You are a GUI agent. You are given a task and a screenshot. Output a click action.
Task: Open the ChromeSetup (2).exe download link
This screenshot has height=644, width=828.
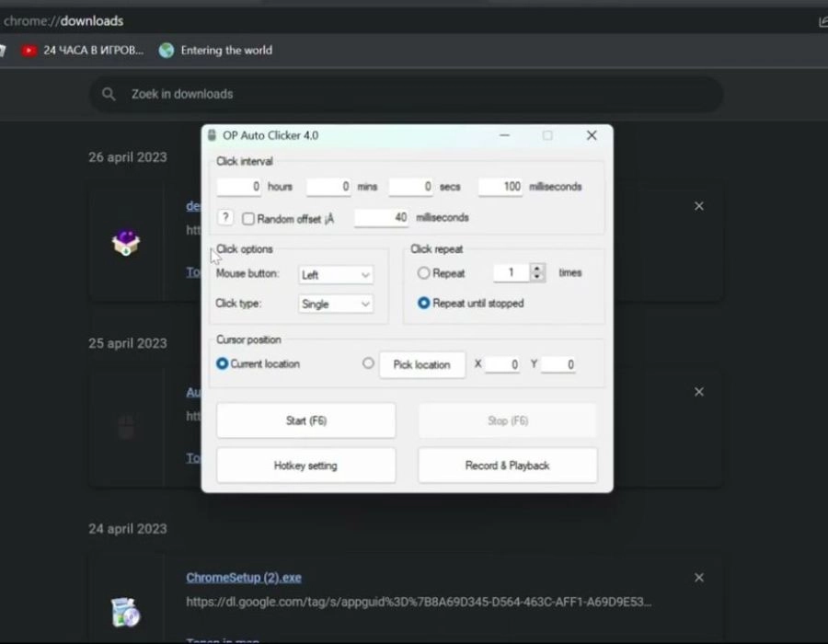[243, 577]
